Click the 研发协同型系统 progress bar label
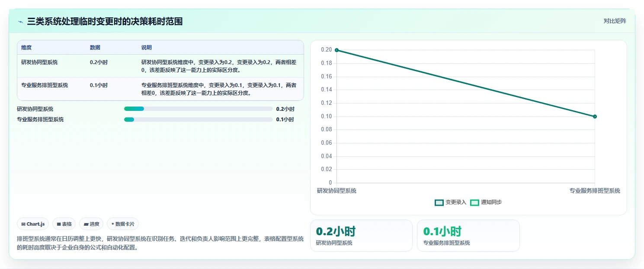Image resolution: width=644 pixels, height=269 pixels. coord(35,109)
